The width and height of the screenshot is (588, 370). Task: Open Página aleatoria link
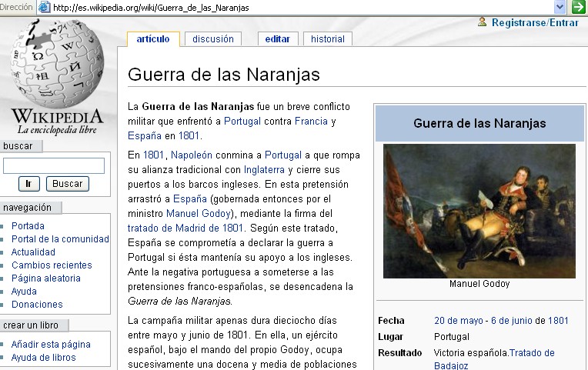[x=46, y=278]
